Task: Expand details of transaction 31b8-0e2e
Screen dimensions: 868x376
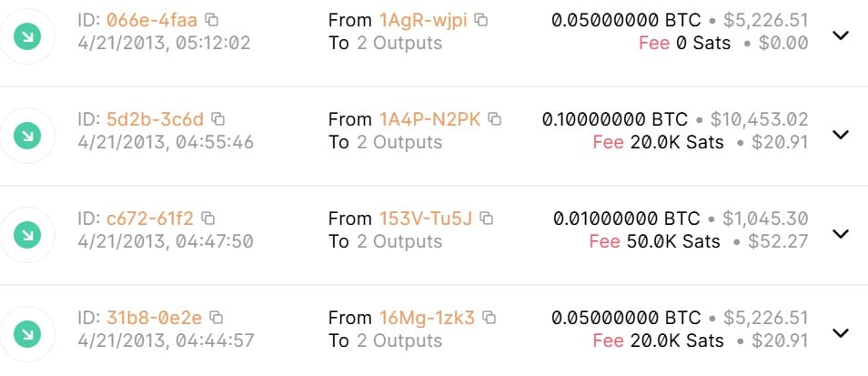Action: 841,333
